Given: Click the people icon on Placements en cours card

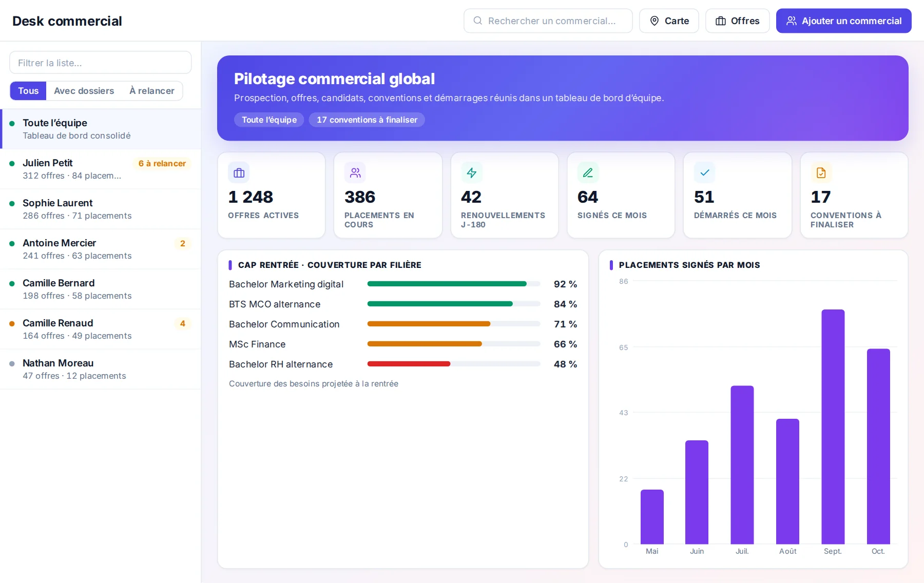Looking at the screenshot, I should [355, 173].
